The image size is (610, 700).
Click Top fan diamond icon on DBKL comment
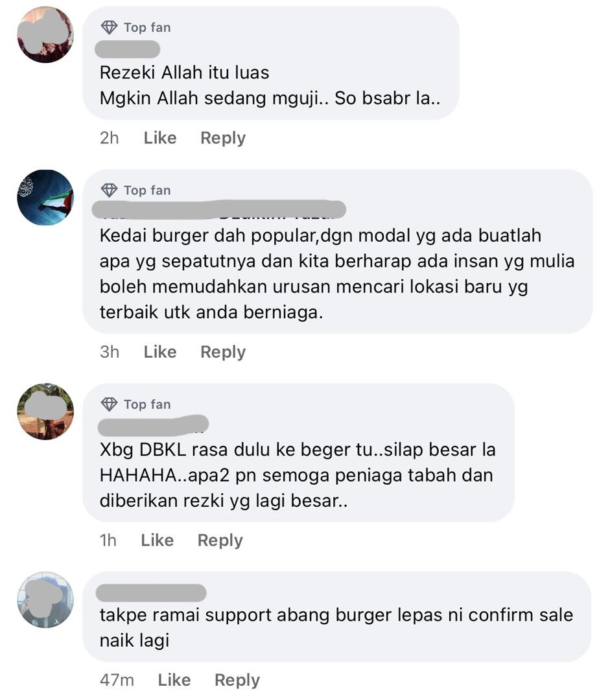(109, 404)
